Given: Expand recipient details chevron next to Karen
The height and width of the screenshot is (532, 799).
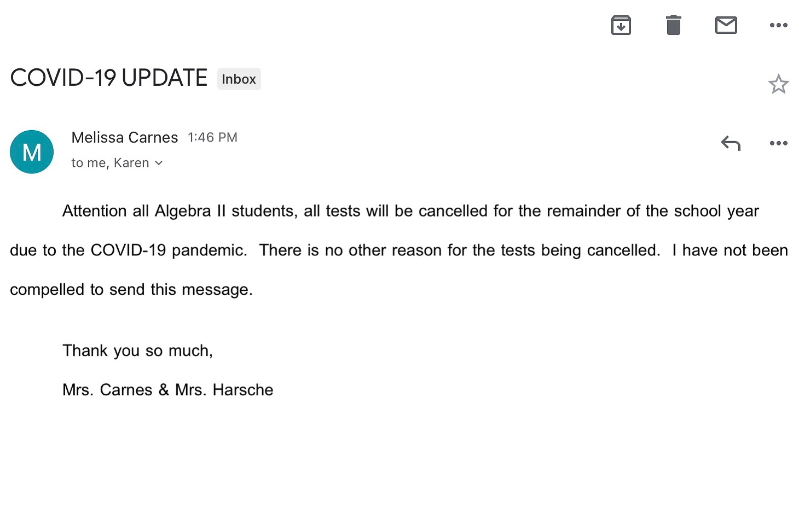Looking at the screenshot, I should pos(159,163).
